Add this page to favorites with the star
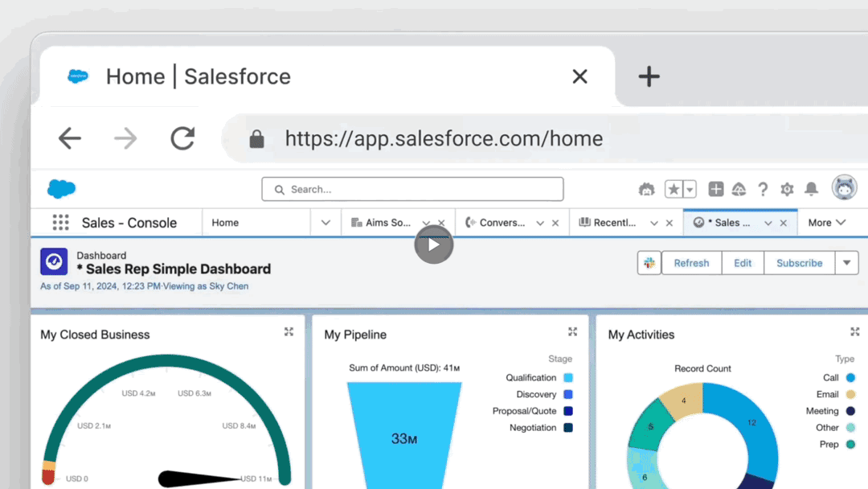 click(674, 189)
